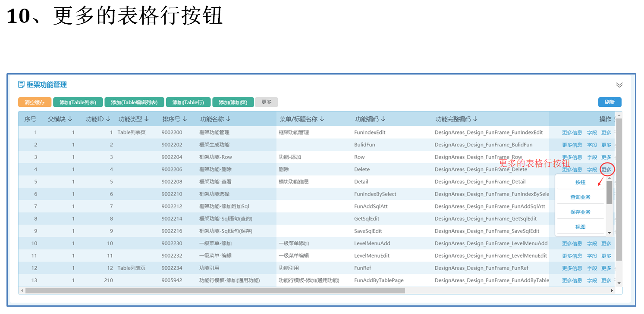644x314 pixels.
Task: Click the 添加(Table列表) button
Action: (x=78, y=102)
